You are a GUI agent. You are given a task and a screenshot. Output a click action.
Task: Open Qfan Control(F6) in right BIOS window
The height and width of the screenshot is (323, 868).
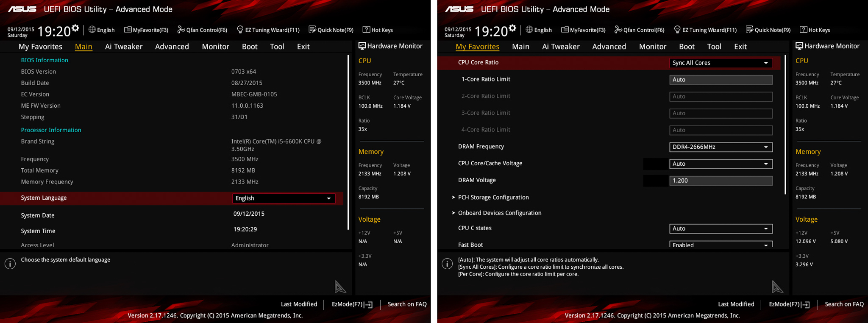click(640, 30)
